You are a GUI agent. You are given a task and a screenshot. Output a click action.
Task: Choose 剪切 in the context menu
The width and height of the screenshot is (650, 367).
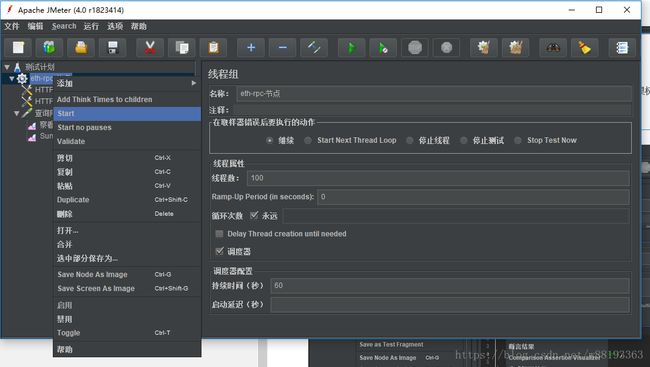tap(127, 158)
